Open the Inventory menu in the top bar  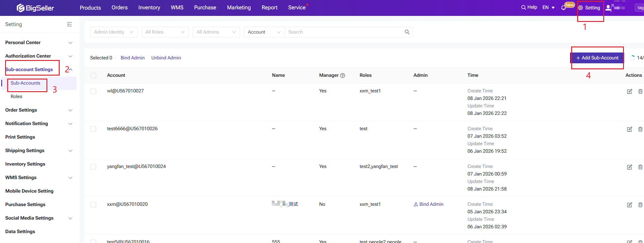point(149,8)
